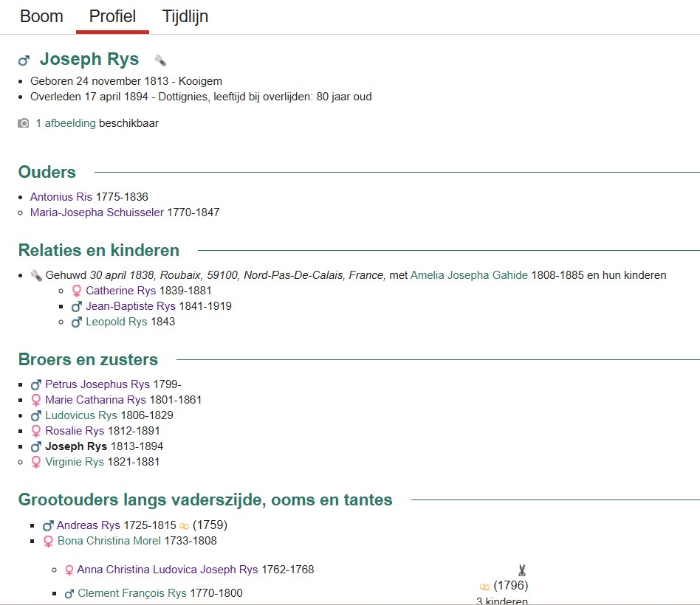Click the female gender icon beside Catherine Rys
700x605 pixels.
[x=78, y=290]
